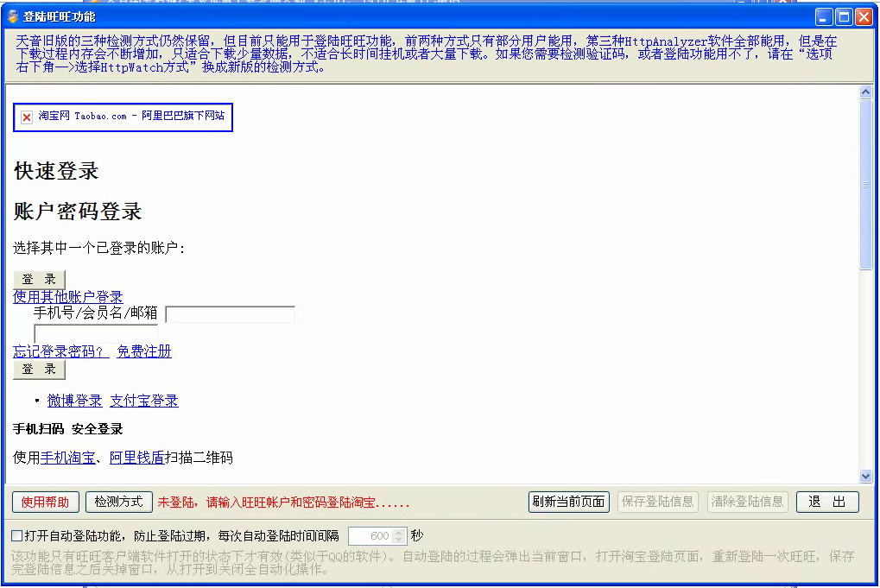Click the 退出 (exit) button
The width and height of the screenshot is (880, 588).
[826, 502]
